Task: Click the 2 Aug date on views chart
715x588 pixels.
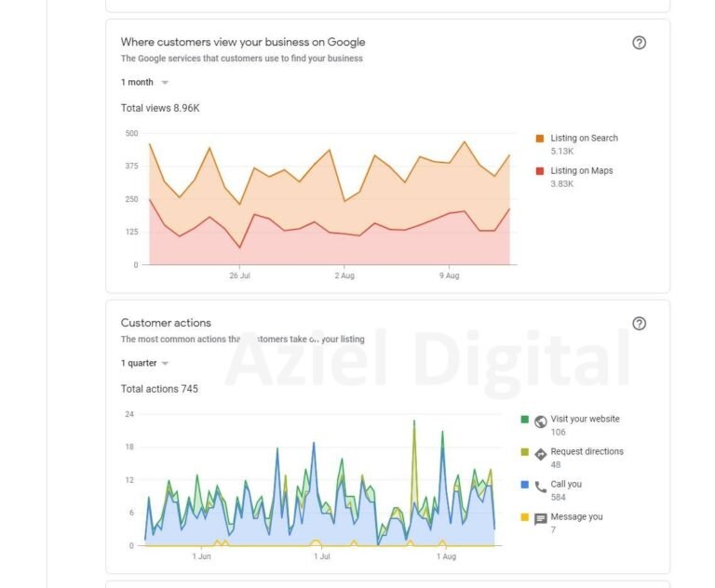Action: coord(344,276)
